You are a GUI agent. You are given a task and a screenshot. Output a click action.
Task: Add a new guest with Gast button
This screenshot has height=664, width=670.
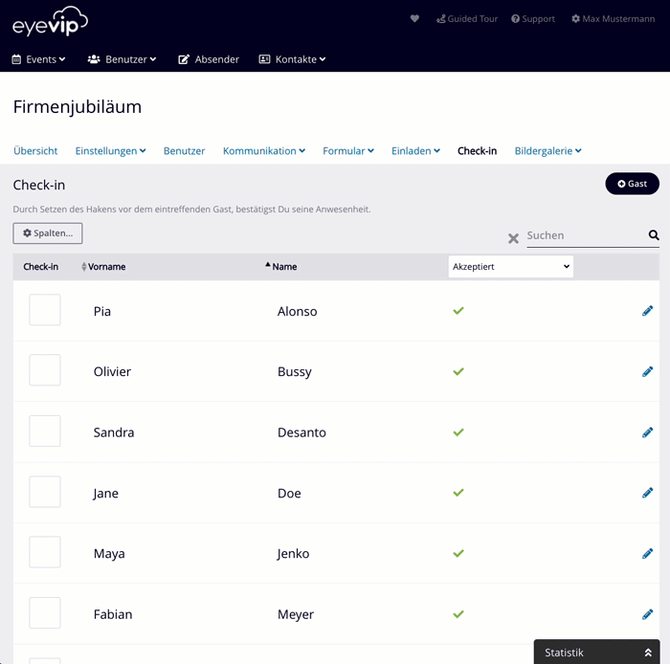(632, 184)
